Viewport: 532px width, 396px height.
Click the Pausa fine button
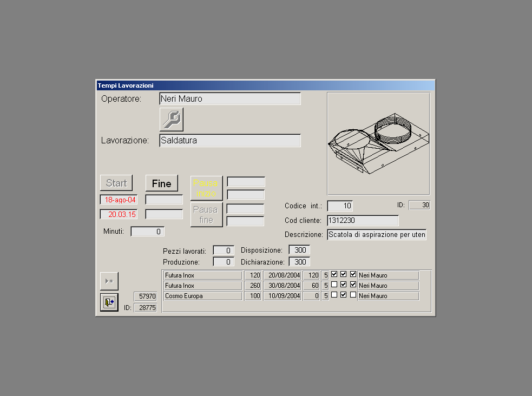[x=206, y=215]
